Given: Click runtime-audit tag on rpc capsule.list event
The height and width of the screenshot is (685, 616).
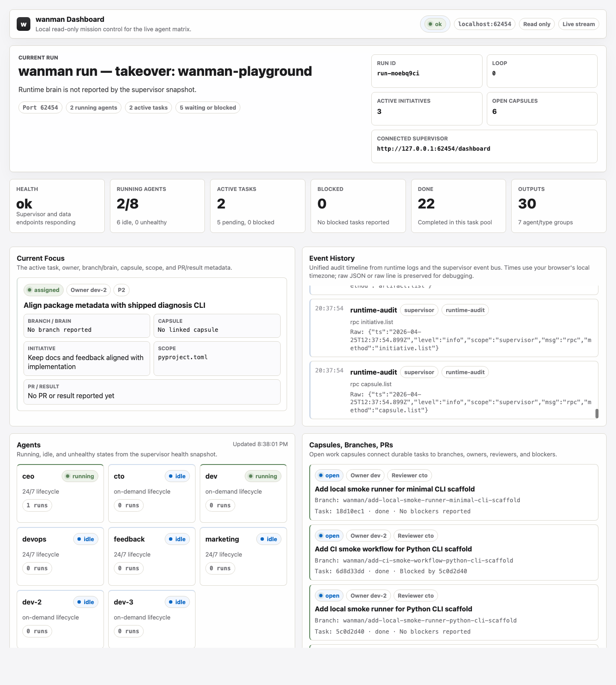Looking at the screenshot, I should pyautogui.click(x=465, y=372).
